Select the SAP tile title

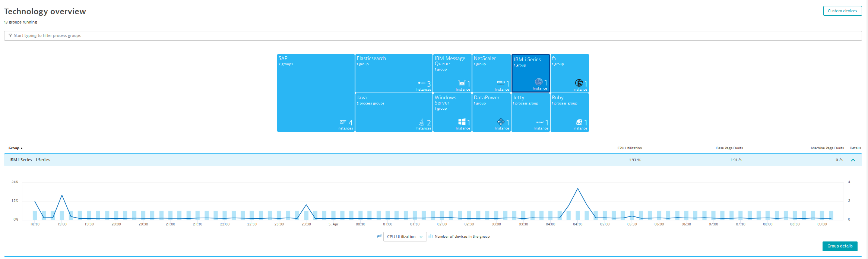[283, 58]
